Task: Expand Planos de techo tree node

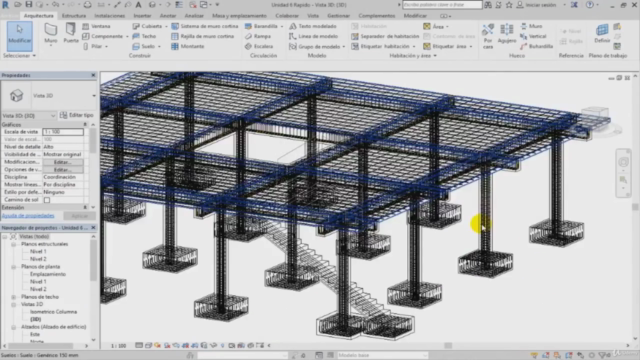Action: pyautogui.click(x=13, y=297)
